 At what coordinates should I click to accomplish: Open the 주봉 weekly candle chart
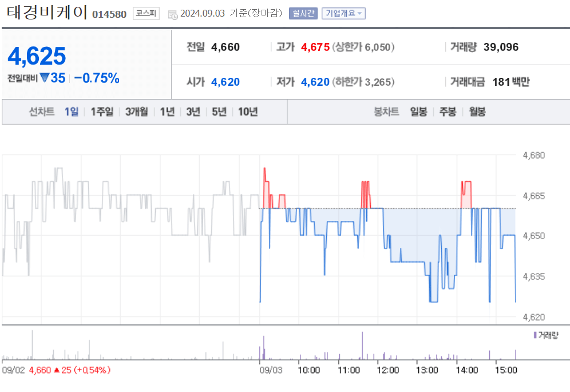448,112
